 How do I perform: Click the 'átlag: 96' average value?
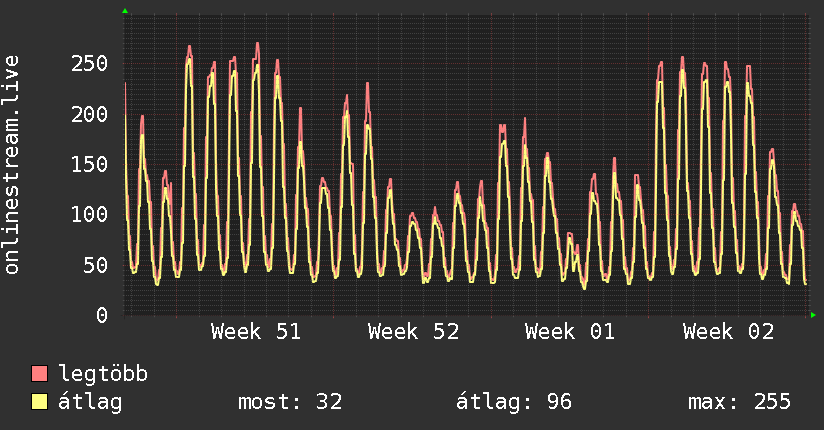point(513,402)
